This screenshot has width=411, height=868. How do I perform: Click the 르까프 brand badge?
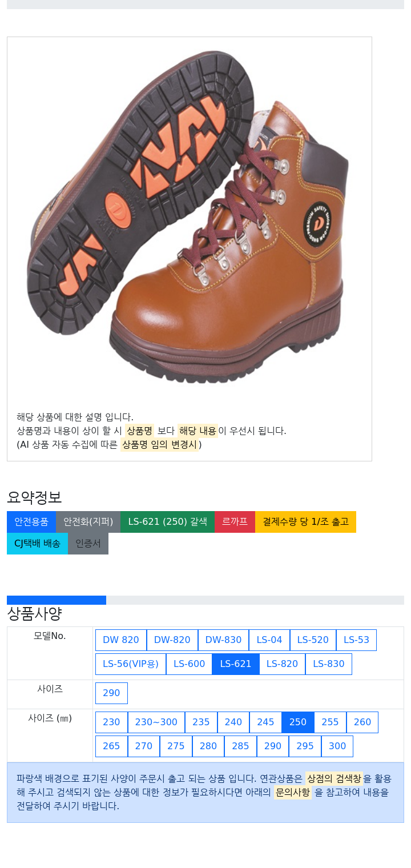(235, 522)
